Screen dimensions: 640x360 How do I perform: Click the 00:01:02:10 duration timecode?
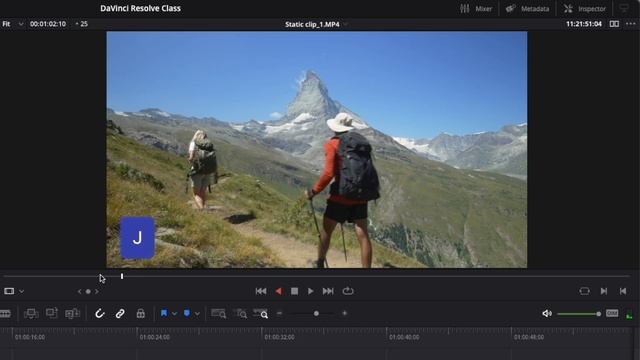tap(48, 24)
